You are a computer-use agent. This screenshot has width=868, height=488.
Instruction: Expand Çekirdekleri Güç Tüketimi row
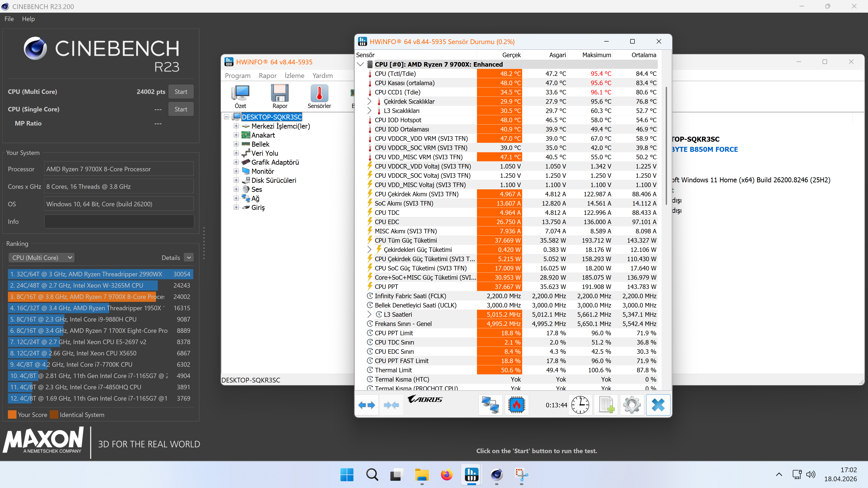click(369, 250)
